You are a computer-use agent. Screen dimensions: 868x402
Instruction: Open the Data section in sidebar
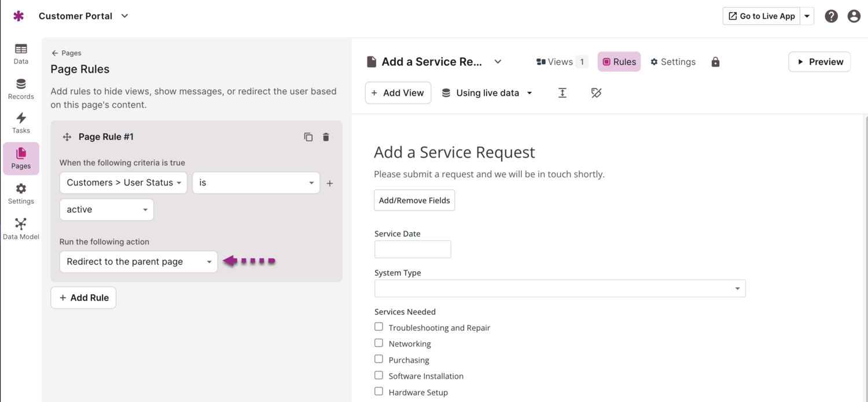21,54
